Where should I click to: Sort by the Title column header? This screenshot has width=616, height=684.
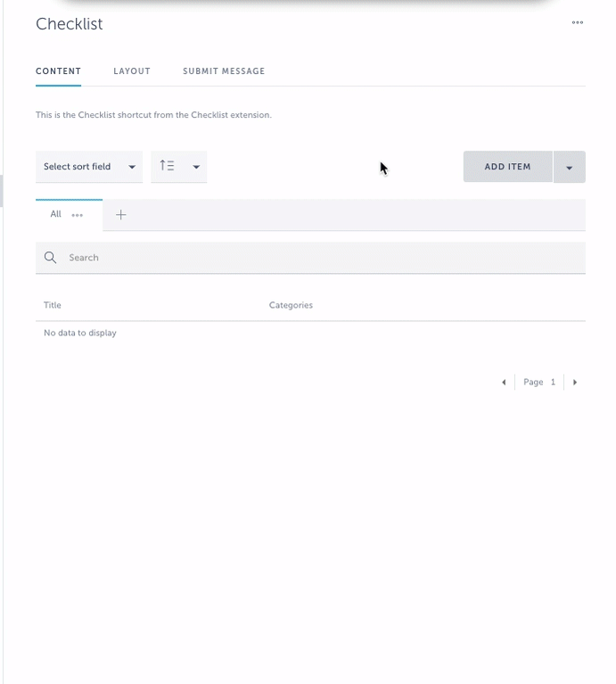point(53,305)
